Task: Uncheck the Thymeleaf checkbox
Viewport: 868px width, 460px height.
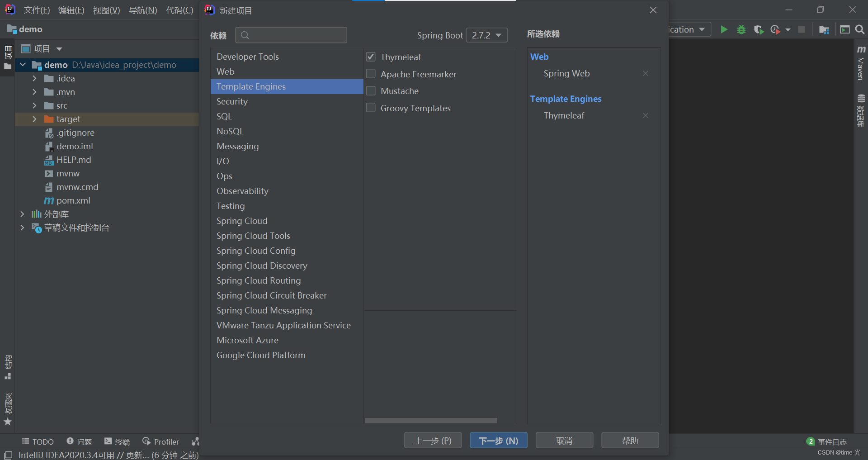Action: click(x=371, y=57)
